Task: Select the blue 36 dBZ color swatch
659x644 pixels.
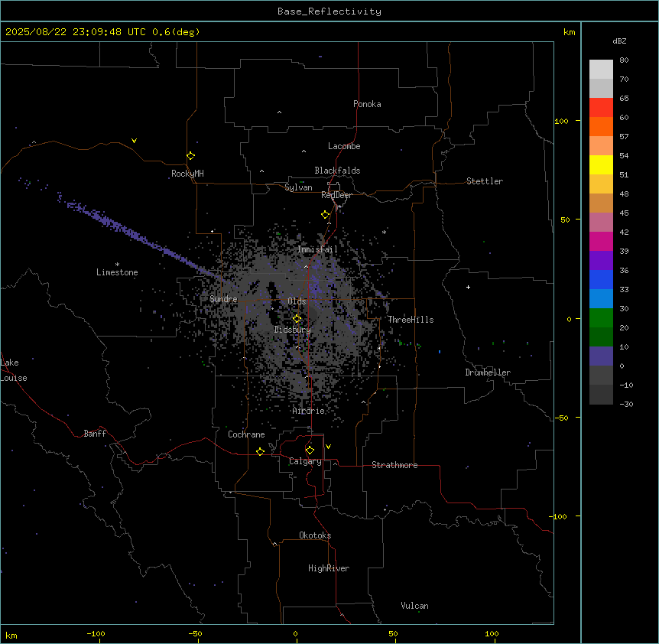Action: pyautogui.click(x=601, y=279)
